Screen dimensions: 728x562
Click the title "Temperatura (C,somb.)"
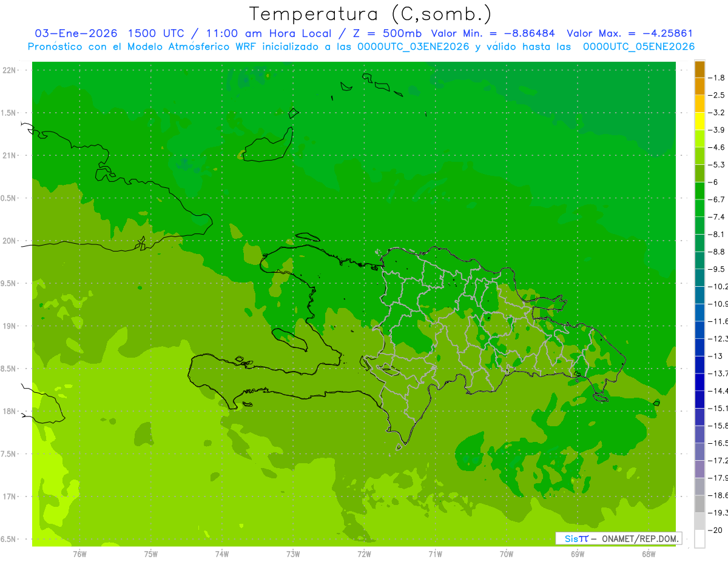(370, 15)
